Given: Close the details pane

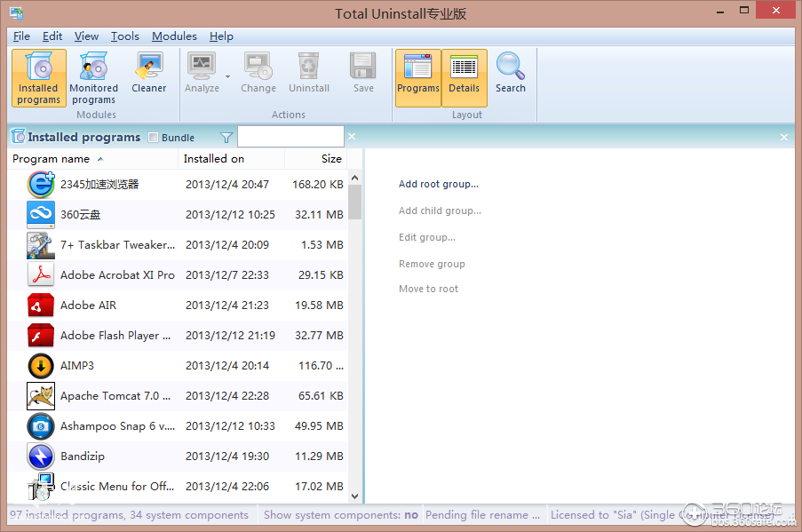Looking at the screenshot, I should tap(784, 137).
